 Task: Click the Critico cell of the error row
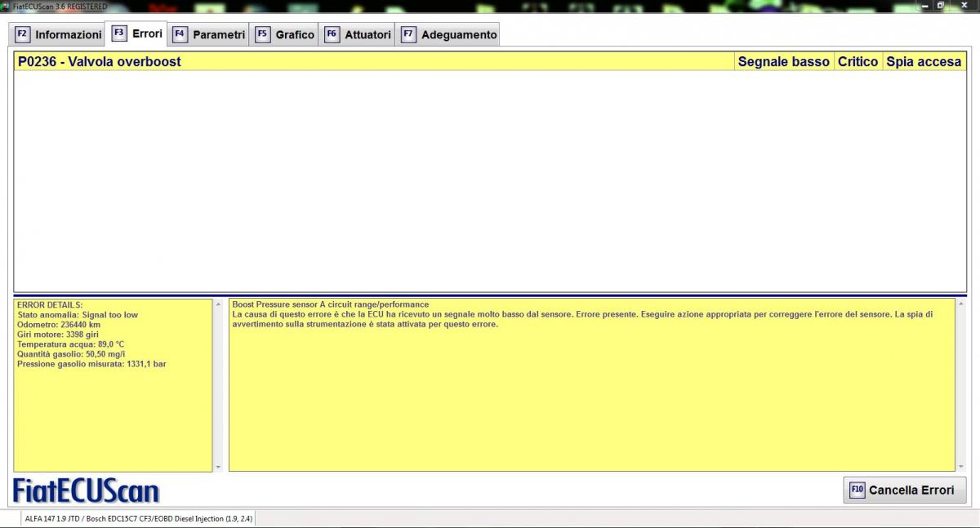point(857,61)
